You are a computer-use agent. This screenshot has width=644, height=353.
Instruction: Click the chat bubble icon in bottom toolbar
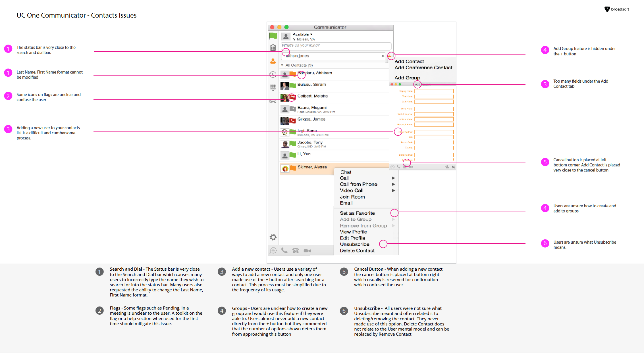(273, 250)
